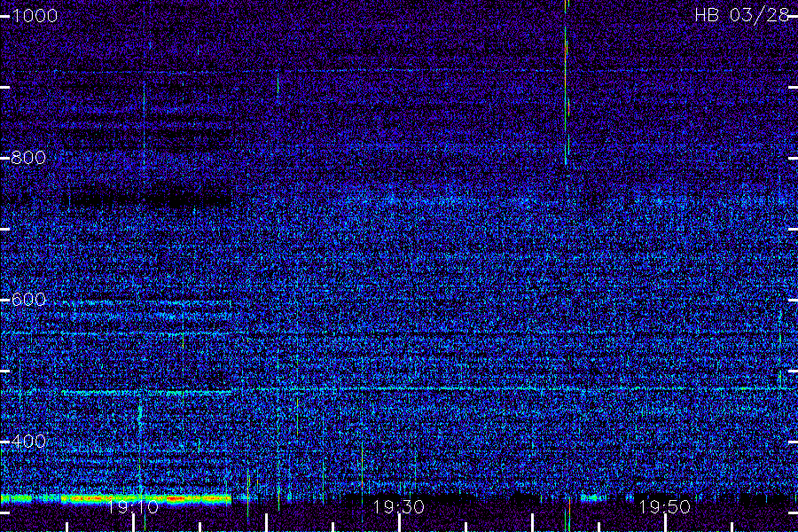Click the 1000 frequency axis label
Viewport: 798px width, 532px height.
tap(35, 16)
